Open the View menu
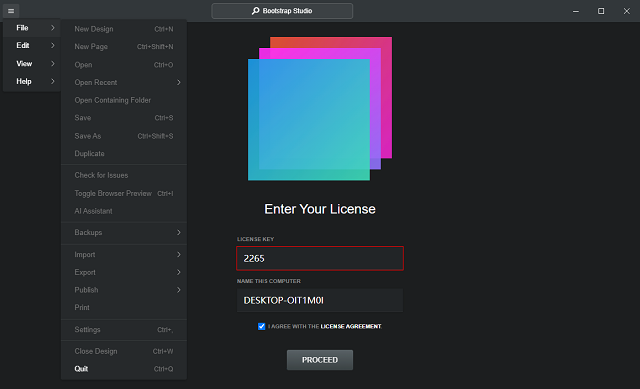This screenshot has width=640, height=389. tap(32, 63)
